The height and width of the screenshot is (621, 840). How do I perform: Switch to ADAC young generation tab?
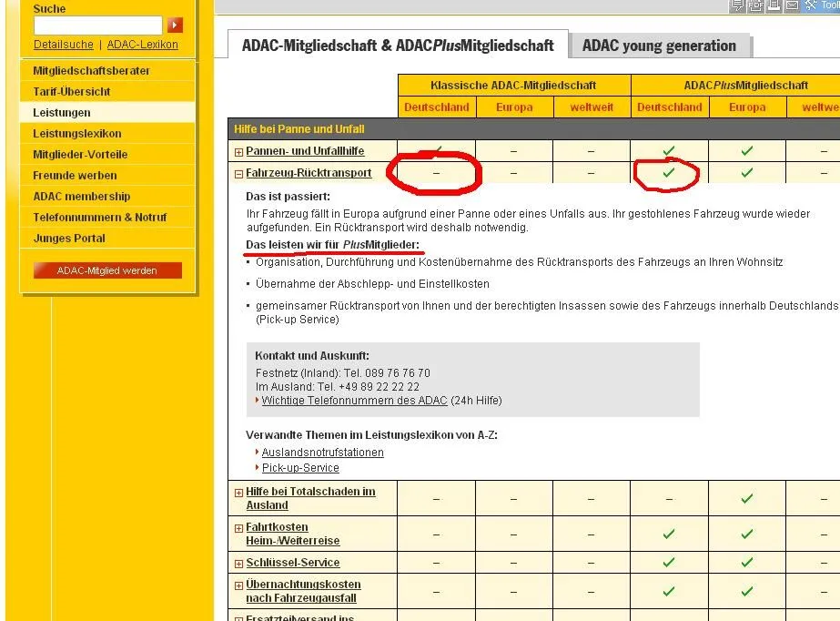click(659, 46)
